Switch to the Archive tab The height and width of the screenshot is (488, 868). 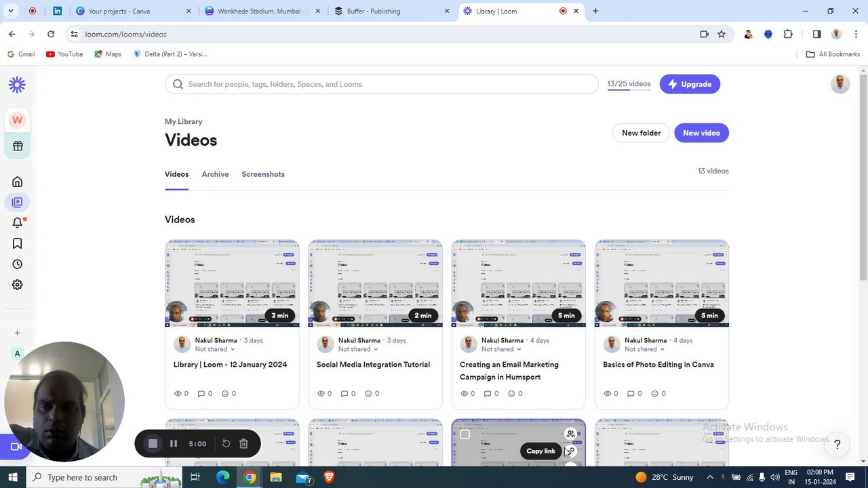[x=215, y=174]
